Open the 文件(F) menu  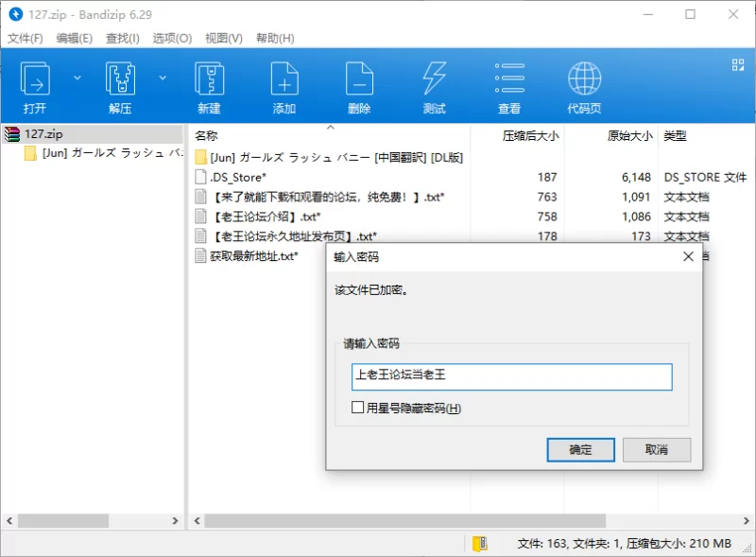coord(26,38)
